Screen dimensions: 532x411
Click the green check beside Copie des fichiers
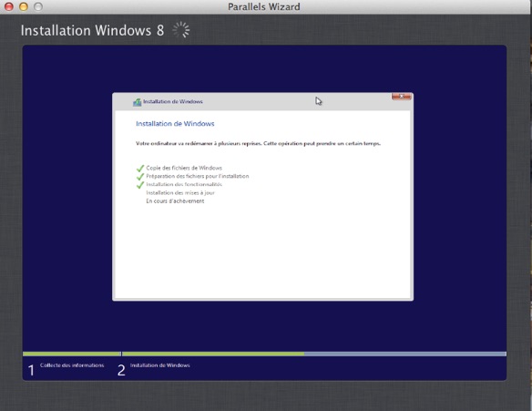point(140,168)
